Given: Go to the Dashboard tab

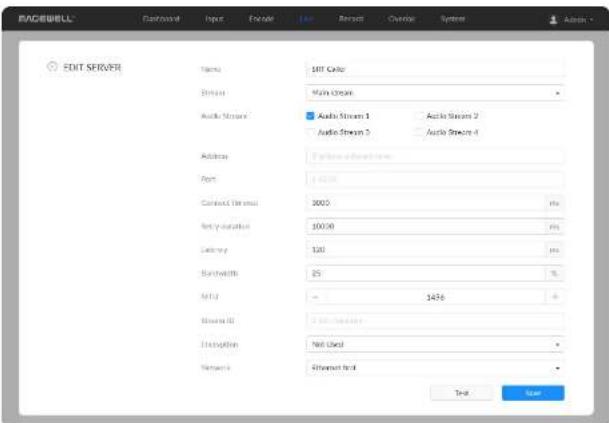Looking at the screenshot, I should [161, 19].
